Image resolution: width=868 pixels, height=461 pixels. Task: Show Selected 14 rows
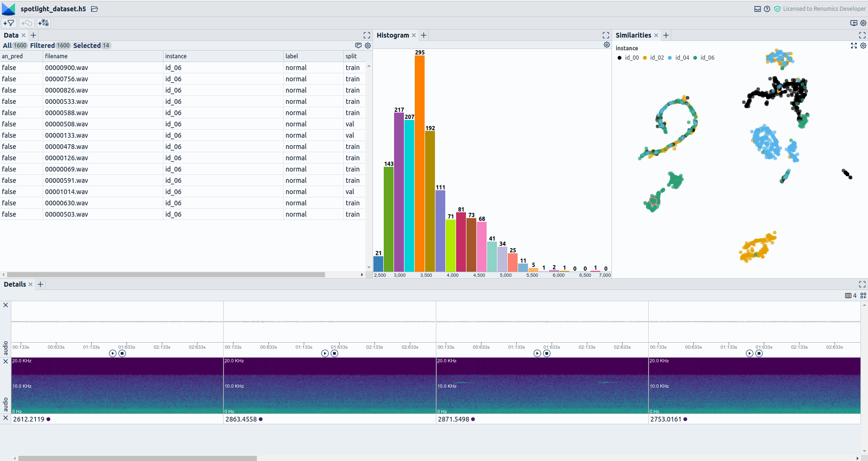(92, 46)
